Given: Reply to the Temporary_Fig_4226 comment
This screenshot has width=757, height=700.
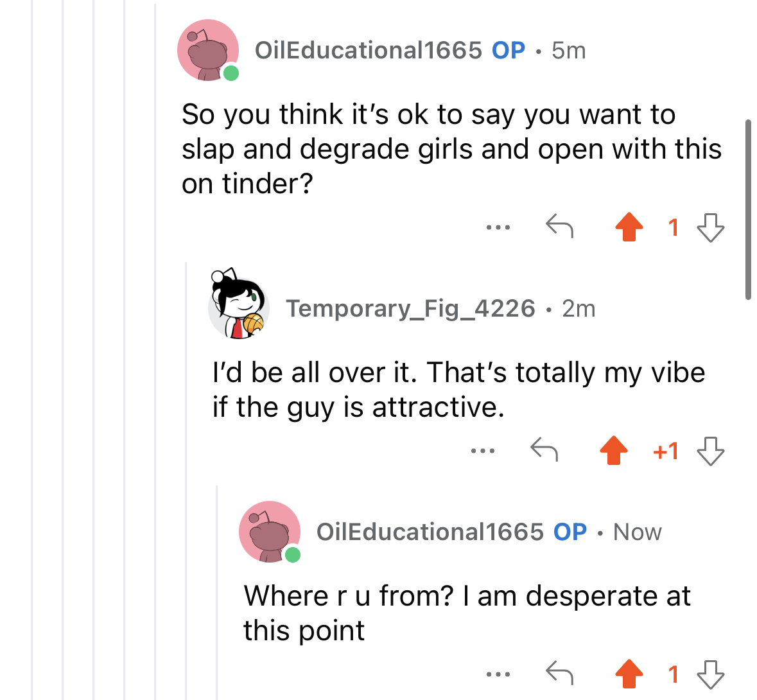Looking at the screenshot, I should [x=544, y=450].
